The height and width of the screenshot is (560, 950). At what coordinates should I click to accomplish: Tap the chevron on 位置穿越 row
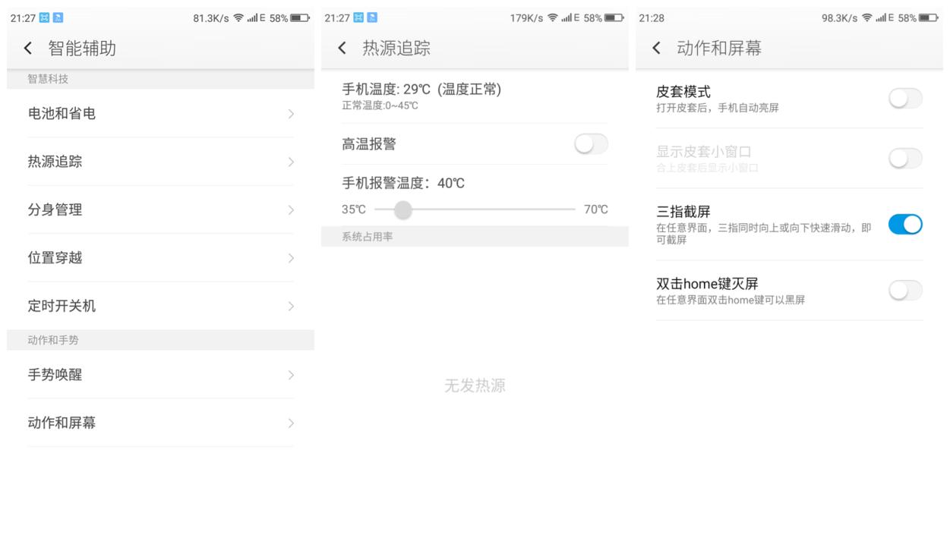pyautogui.click(x=291, y=258)
